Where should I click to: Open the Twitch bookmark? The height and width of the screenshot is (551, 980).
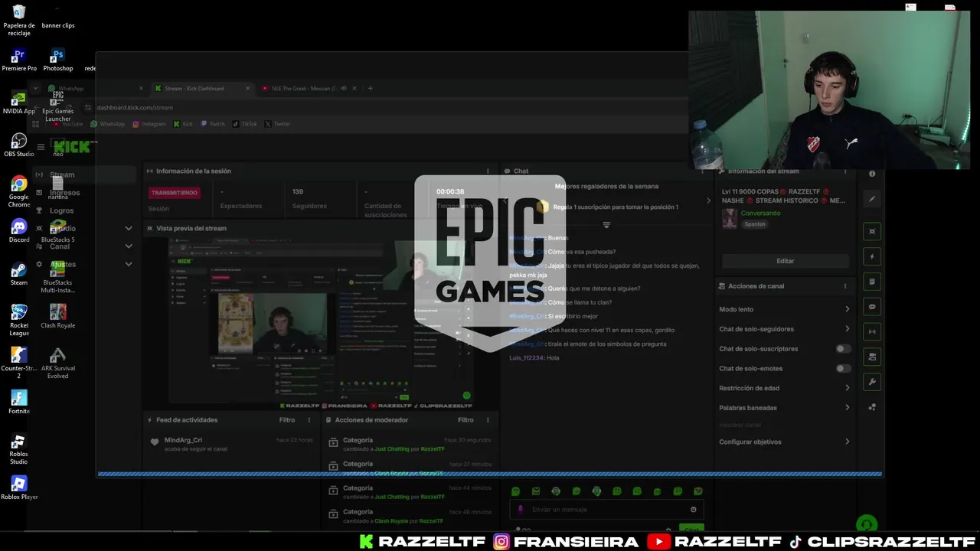pos(213,124)
